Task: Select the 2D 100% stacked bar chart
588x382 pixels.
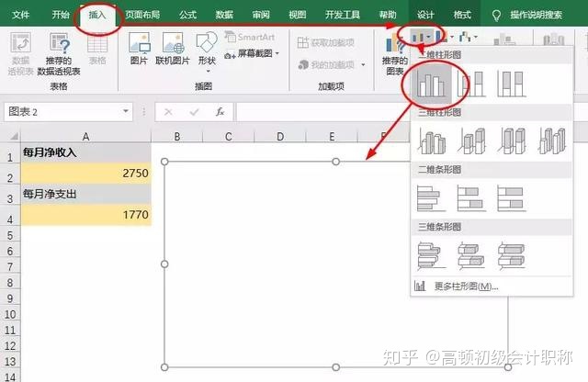Action: coord(511,198)
